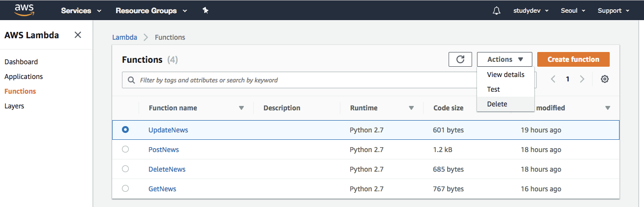
Task: Open the DeleteNews function link
Action: click(167, 169)
